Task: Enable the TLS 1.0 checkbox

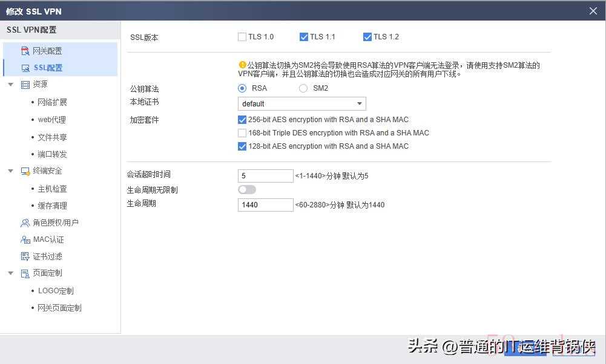Action: [242, 37]
